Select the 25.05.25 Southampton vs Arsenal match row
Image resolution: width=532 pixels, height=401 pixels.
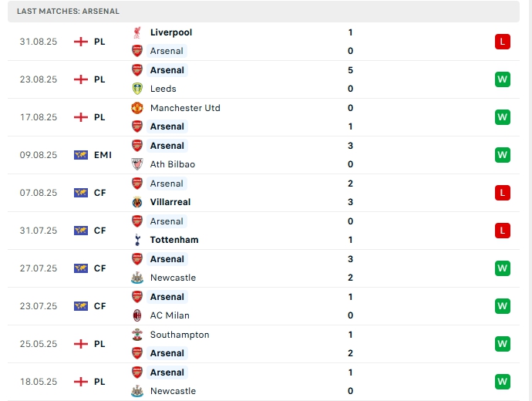pyautogui.click(x=262, y=344)
